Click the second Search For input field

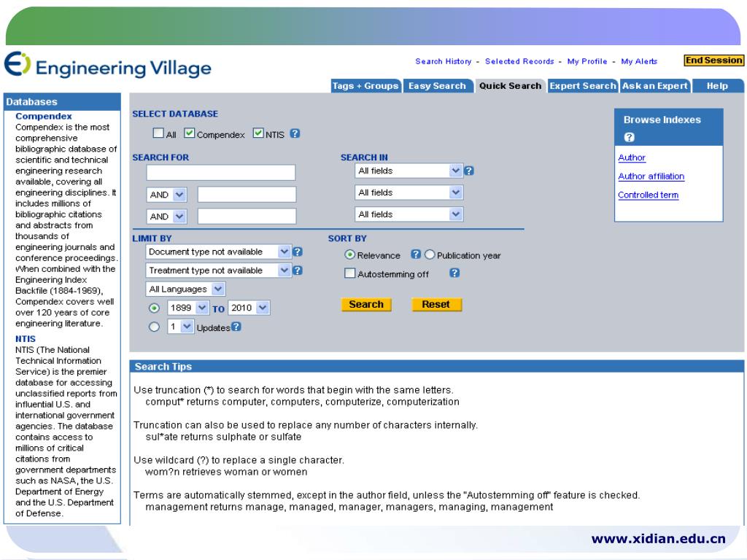coord(247,194)
